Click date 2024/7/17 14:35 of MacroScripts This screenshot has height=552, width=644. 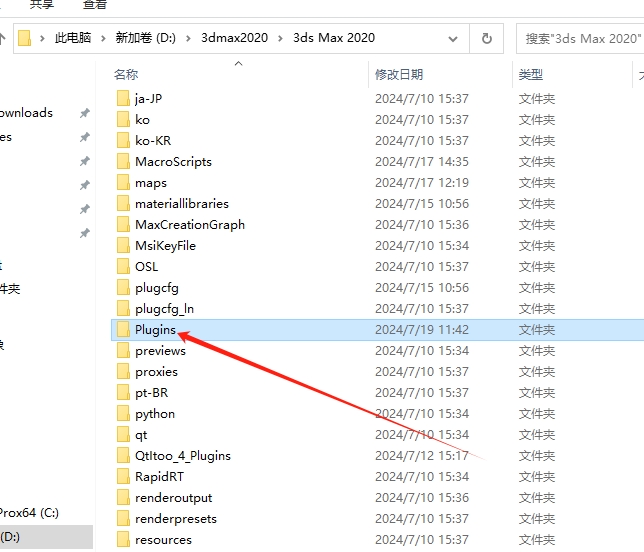coord(422,161)
